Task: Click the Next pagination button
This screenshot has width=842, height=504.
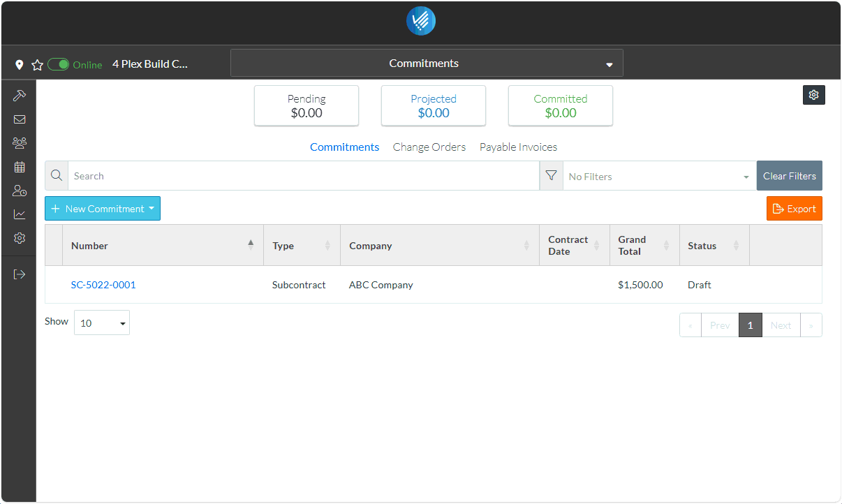Action: click(x=781, y=325)
